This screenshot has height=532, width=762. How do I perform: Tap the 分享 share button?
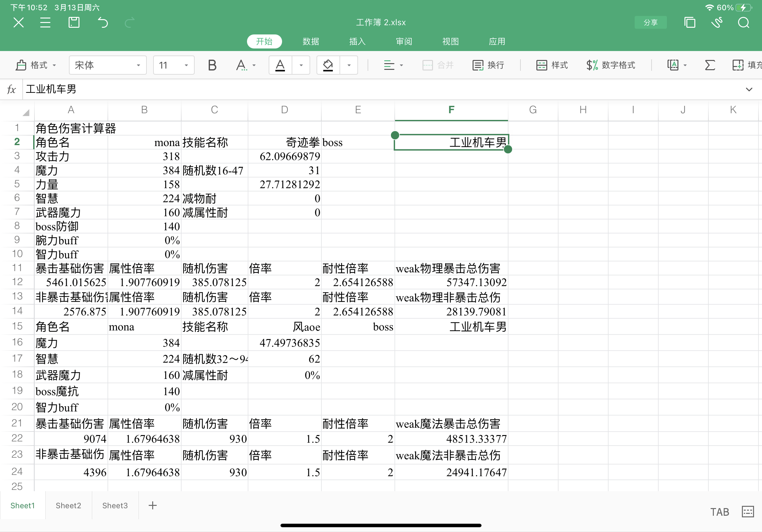point(650,23)
